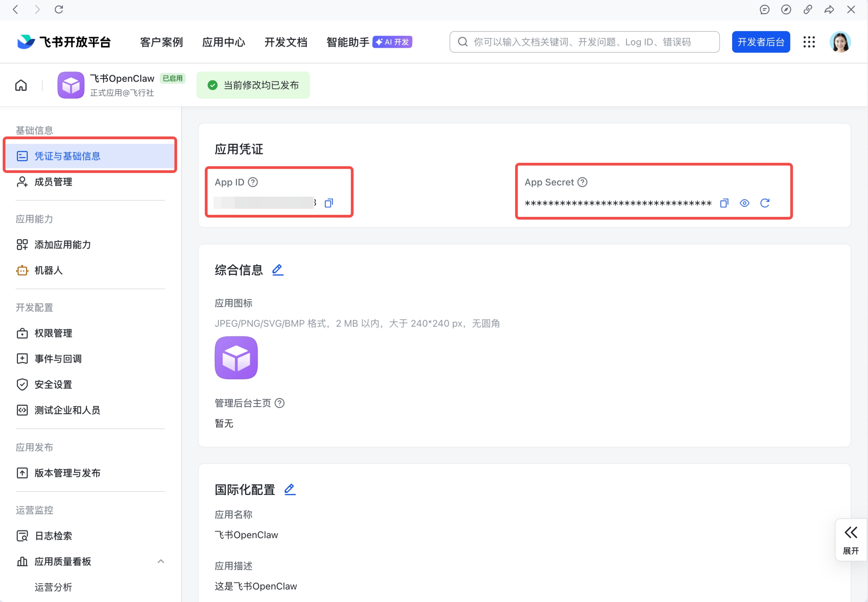This screenshot has height=602, width=868.
Task: Reset the App Secret with refresh icon
Action: (765, 203)
